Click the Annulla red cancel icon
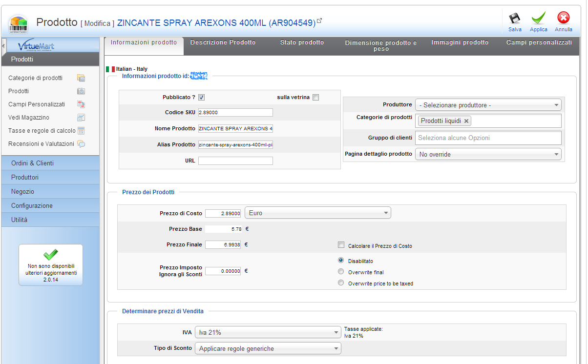Screen dimensions: 588x364 563,19
